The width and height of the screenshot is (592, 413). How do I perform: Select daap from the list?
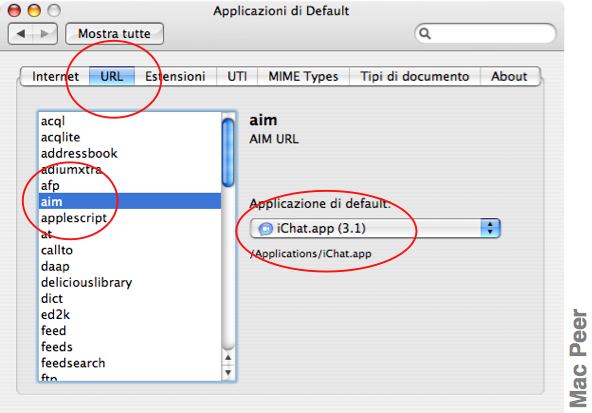(130, 266)
